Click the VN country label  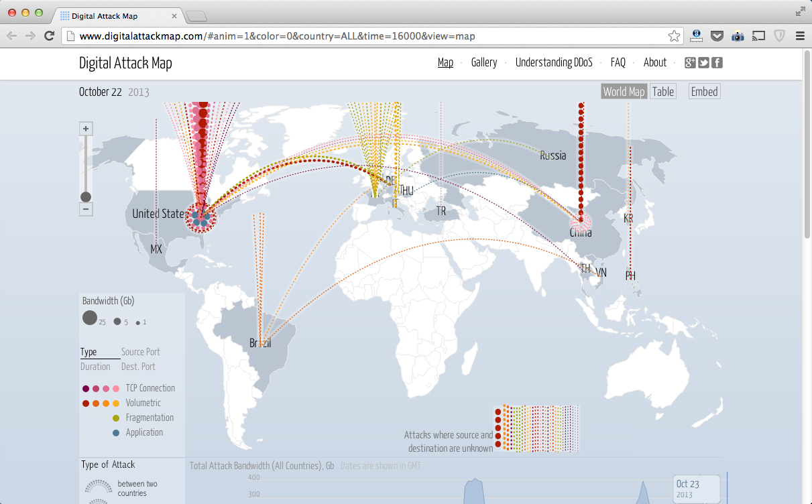tap(601, 273)
